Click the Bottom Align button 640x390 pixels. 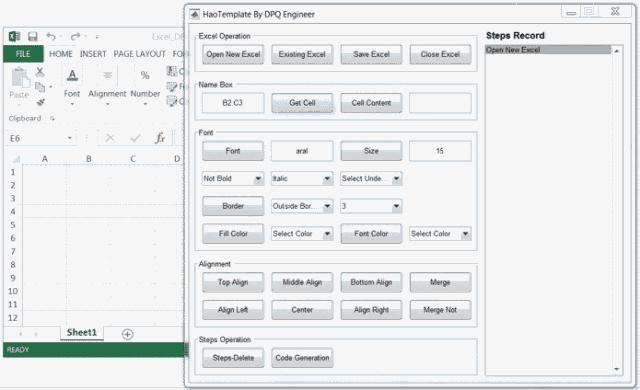tap(371, 282)
